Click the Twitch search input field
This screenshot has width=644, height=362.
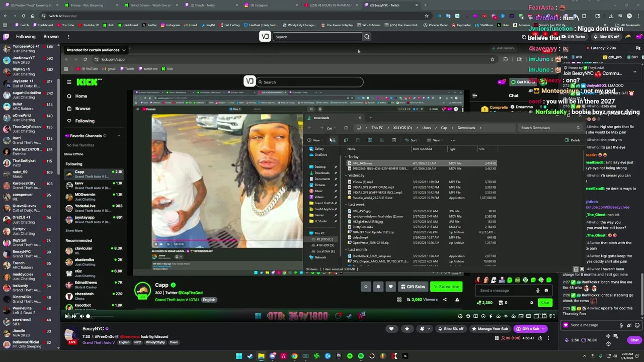tap(317, 37)
